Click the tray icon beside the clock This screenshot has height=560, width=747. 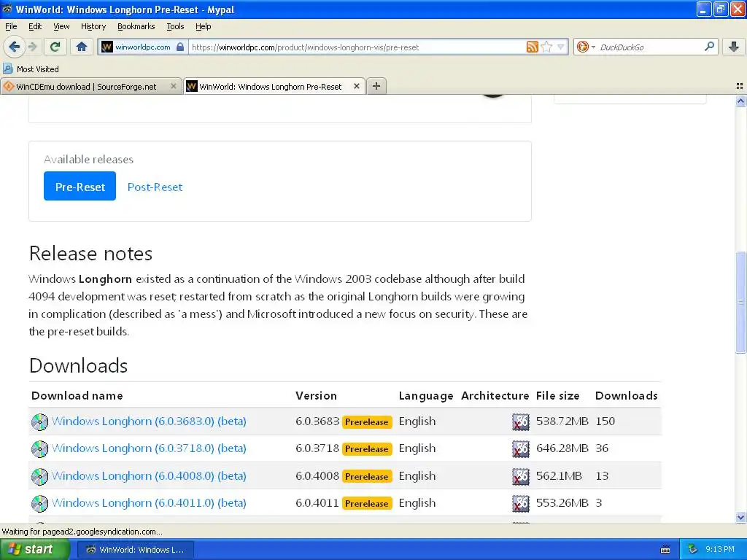(x=693, y=549)
